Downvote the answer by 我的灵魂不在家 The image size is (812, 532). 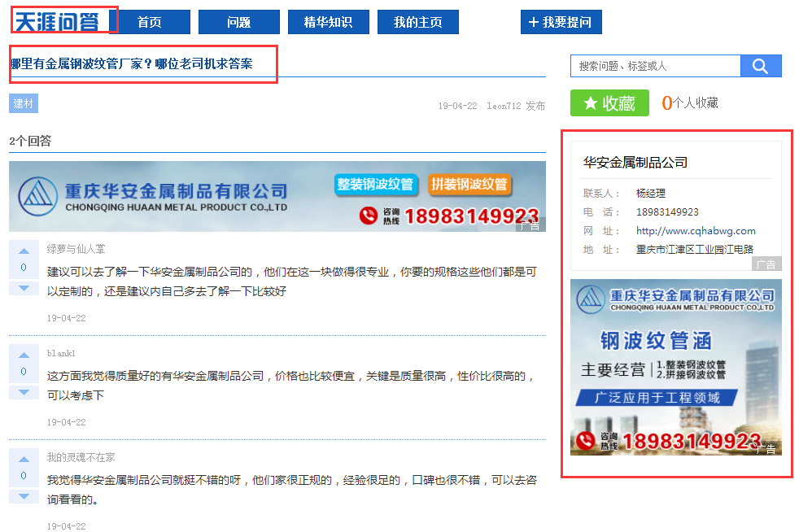[x=24, y=496]
